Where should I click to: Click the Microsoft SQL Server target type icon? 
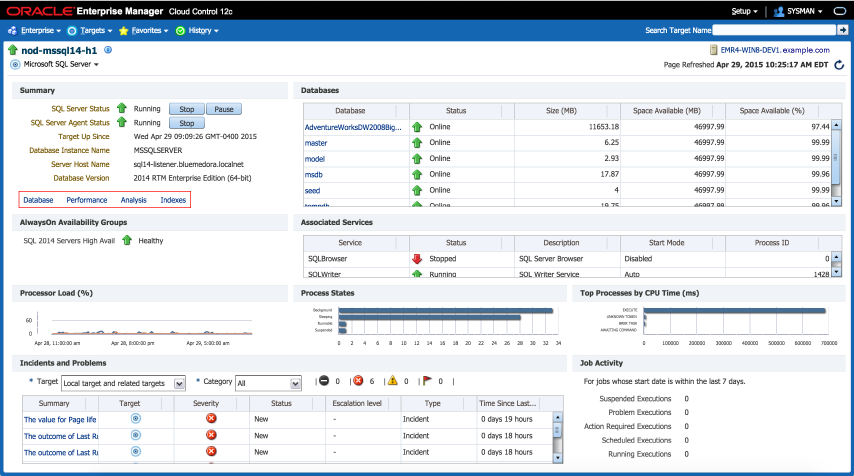pos(15,64)
